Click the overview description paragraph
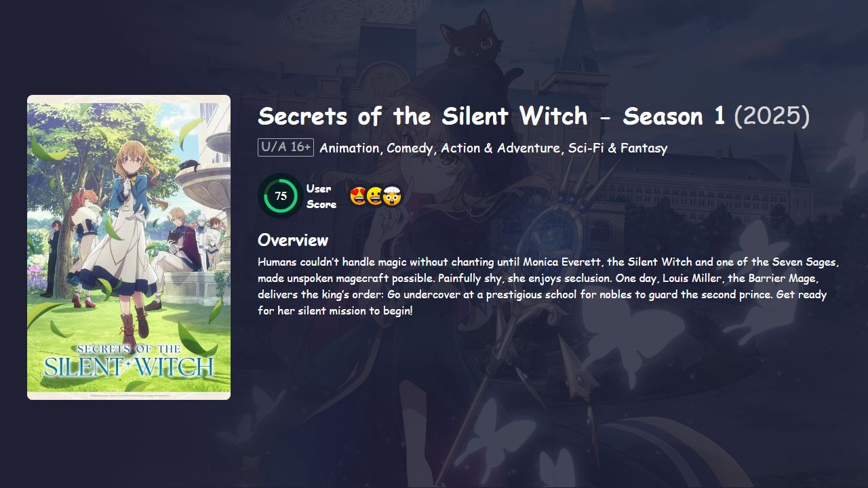 click(549, 286)
